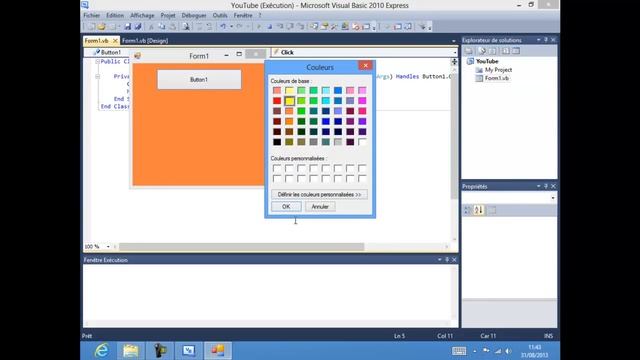Click Définir les couleurs personnalisées button

point(319,195)
